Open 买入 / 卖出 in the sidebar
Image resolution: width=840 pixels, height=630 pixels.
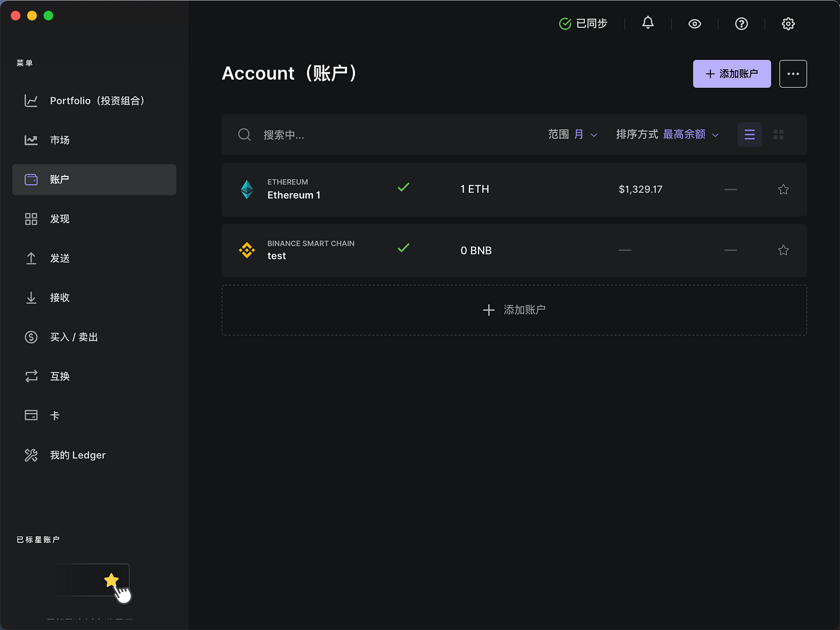[94, 337]
